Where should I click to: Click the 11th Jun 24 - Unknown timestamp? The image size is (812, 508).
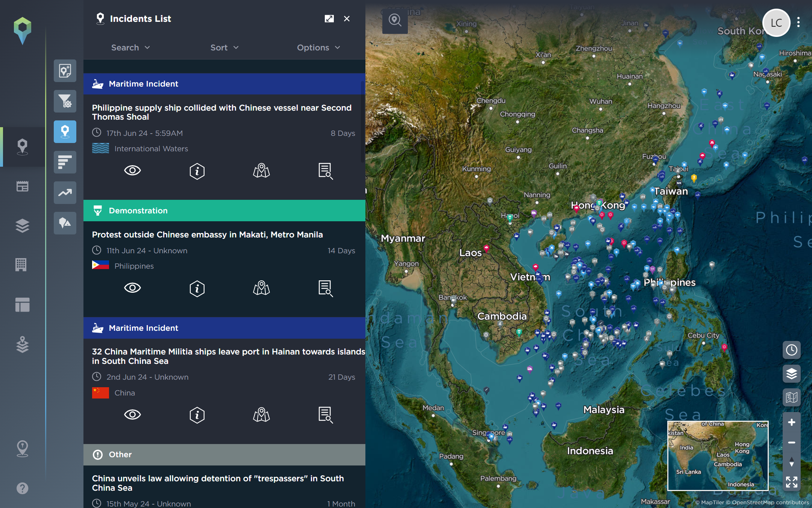(147, 251)
